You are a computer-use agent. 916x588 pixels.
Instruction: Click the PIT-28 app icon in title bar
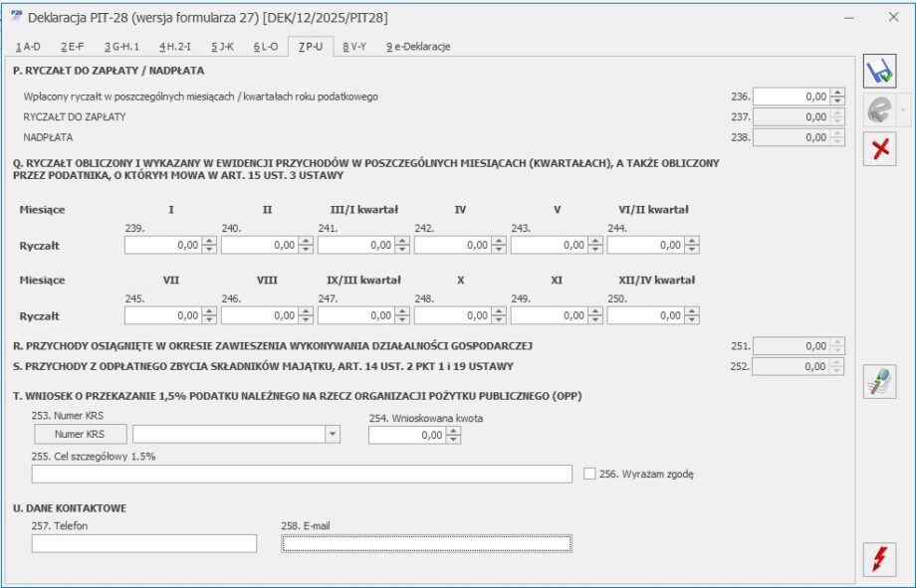pyautogui.click(x=16, y=17)
